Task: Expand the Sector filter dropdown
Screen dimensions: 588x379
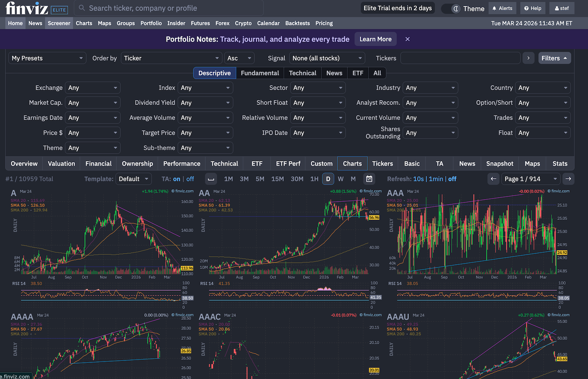Action: pos(318,88)
